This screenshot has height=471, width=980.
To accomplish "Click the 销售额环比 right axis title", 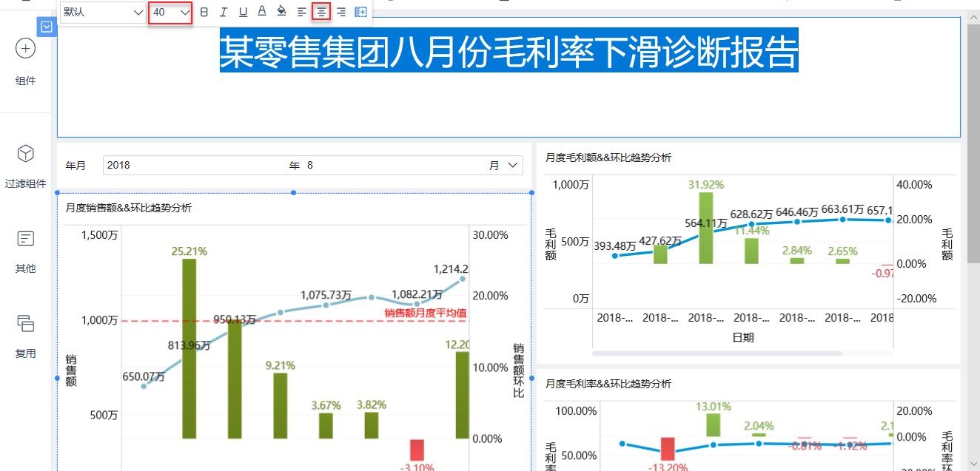I will (x=519, y=370).
